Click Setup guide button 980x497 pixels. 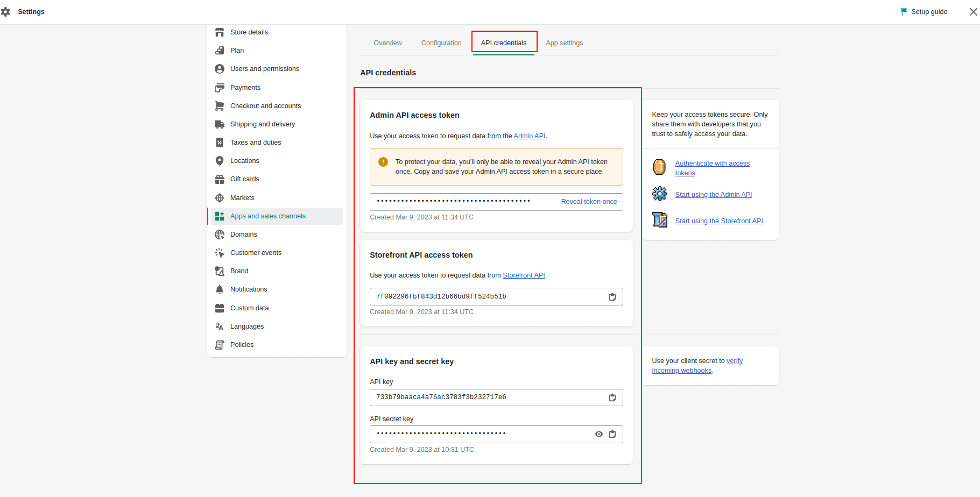924,12
